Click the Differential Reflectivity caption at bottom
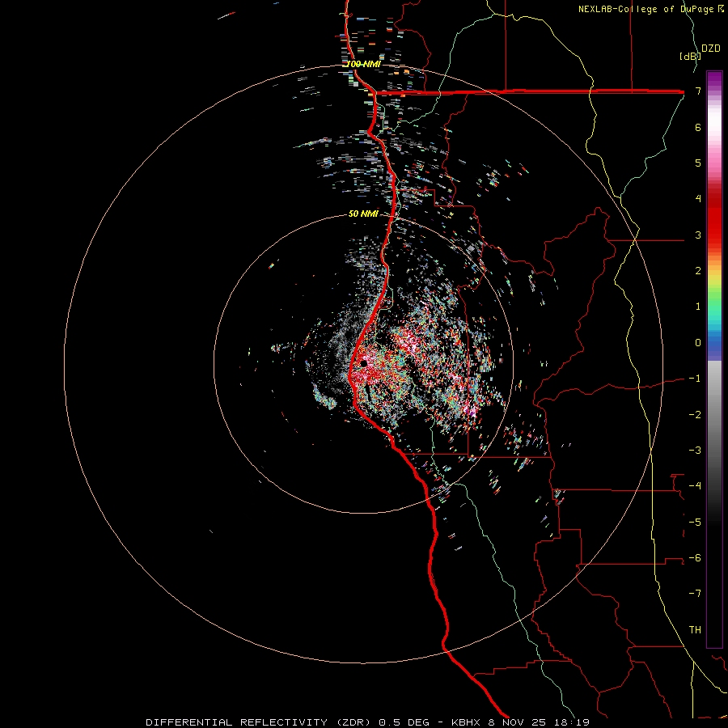 coord(368,722)
